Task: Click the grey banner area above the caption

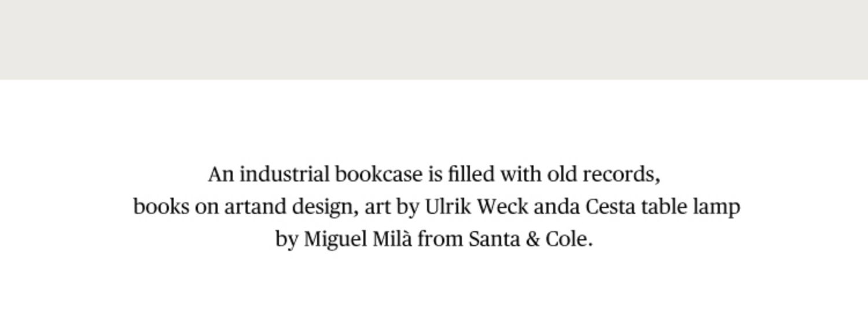Action: coord(434,39)
